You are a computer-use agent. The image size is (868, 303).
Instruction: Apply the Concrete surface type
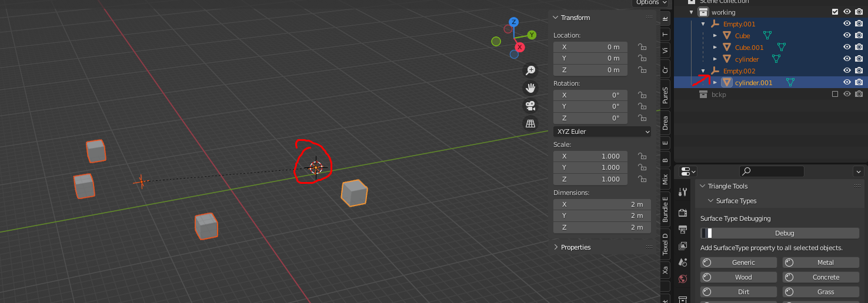(821, 277)
